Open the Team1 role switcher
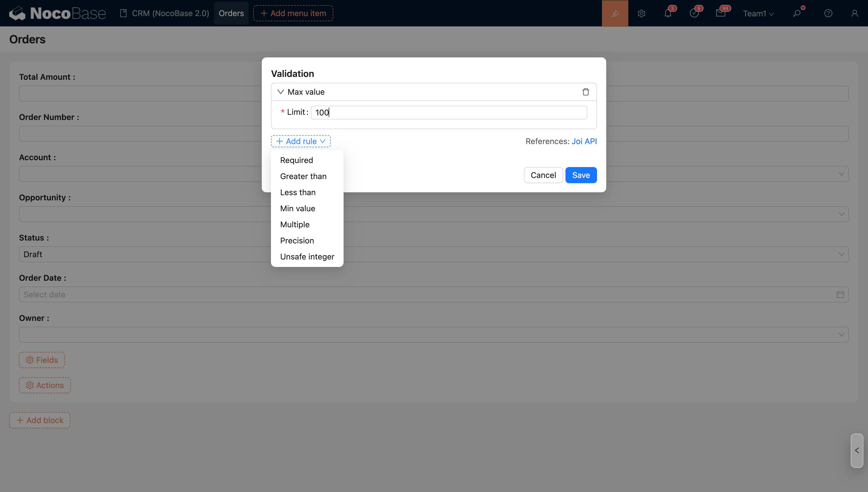 (x=758, y=13)
